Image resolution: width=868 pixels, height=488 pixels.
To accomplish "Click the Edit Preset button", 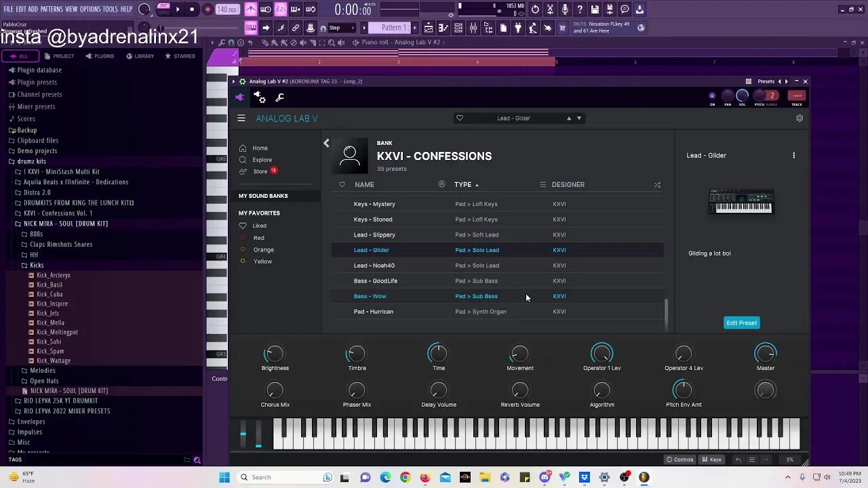I will pos(741,323).
